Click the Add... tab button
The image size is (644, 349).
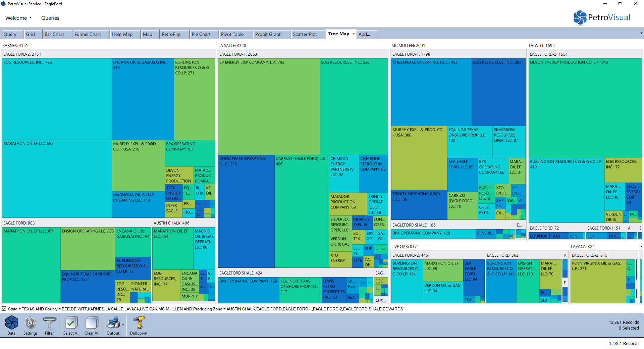pyautogui.click(x=364, y=34)
